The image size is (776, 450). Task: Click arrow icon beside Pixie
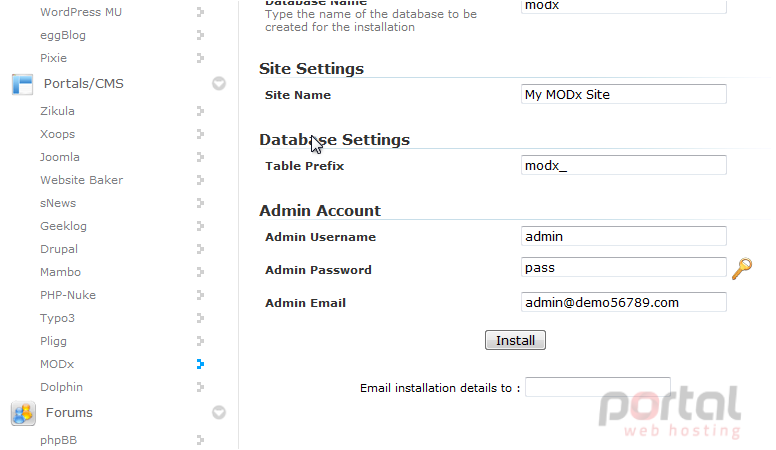[200, 58]
